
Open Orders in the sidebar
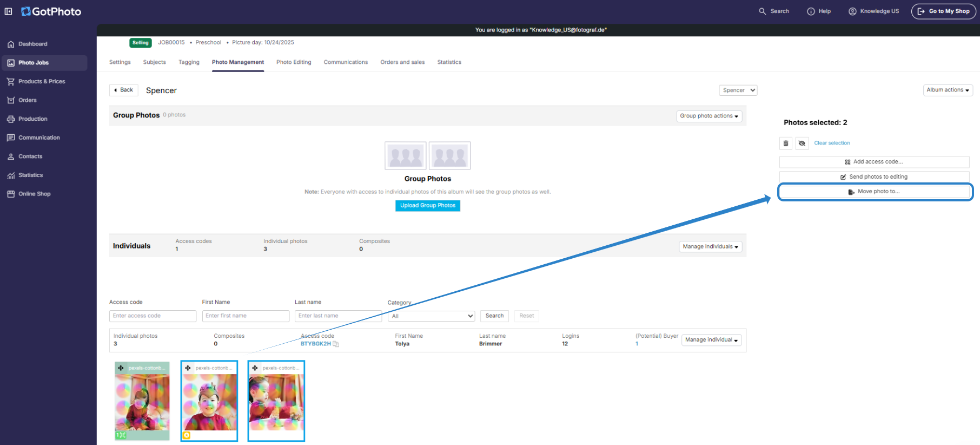click(x=44, y=100)
